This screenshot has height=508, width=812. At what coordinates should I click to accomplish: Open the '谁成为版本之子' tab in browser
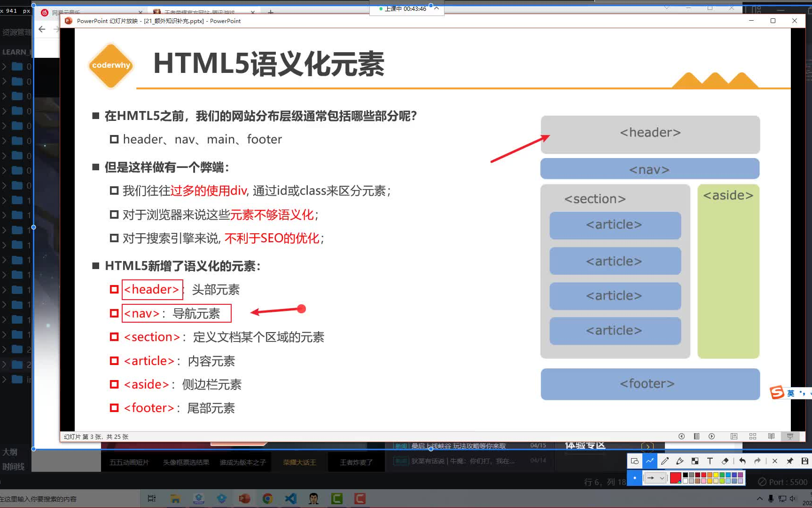coord(243,462)
